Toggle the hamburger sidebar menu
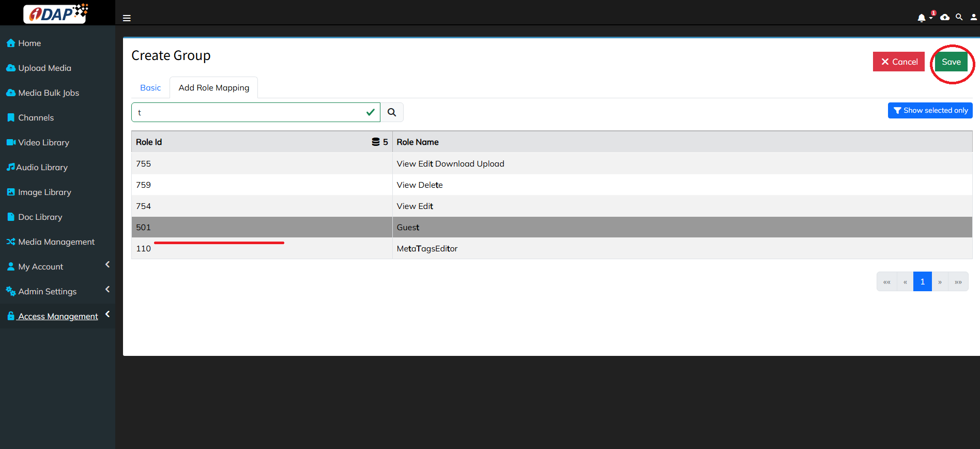 pos(127,18)
